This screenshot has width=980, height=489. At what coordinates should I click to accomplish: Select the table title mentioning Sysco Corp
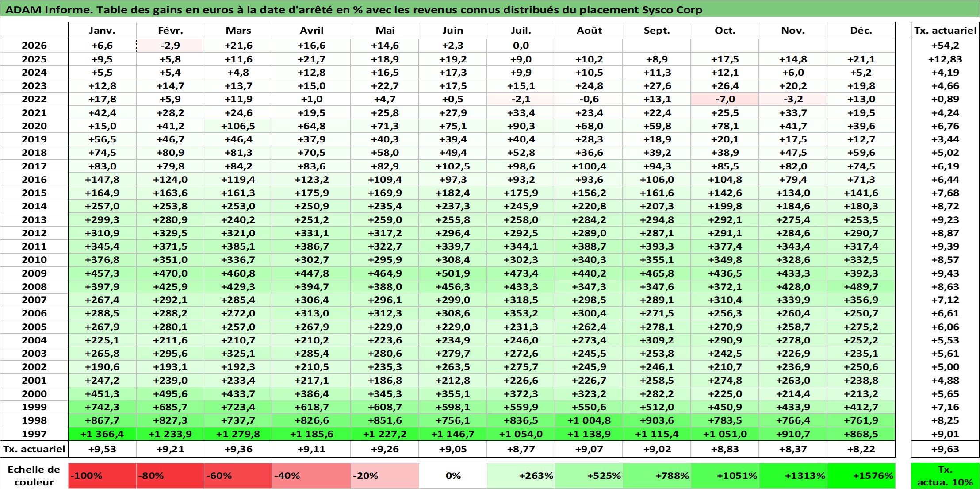354,10
